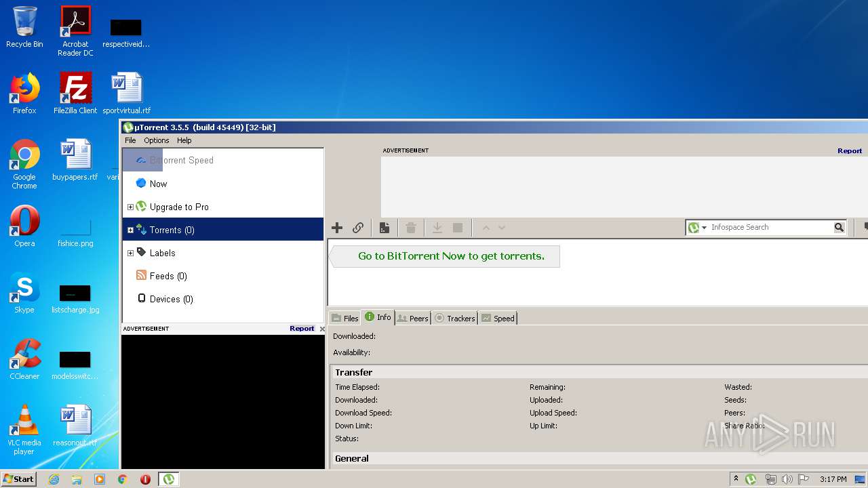This screenshot has width=868, height=488.
Task: Switch to the Peers tab
Action: pos(412,318)
